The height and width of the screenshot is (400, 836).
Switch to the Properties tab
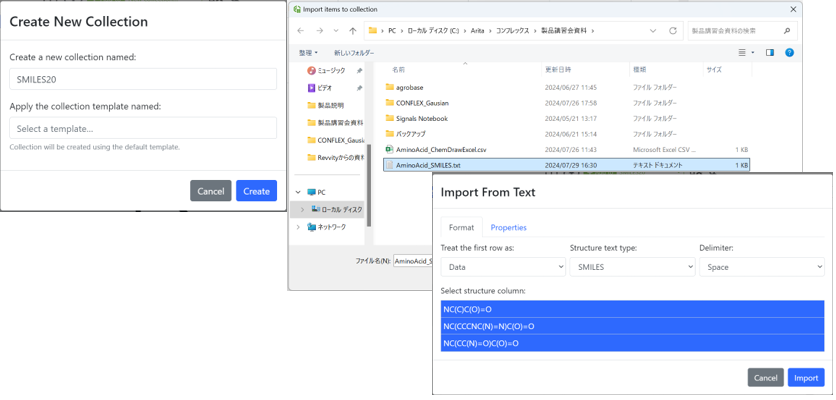(x=508, y=227)
